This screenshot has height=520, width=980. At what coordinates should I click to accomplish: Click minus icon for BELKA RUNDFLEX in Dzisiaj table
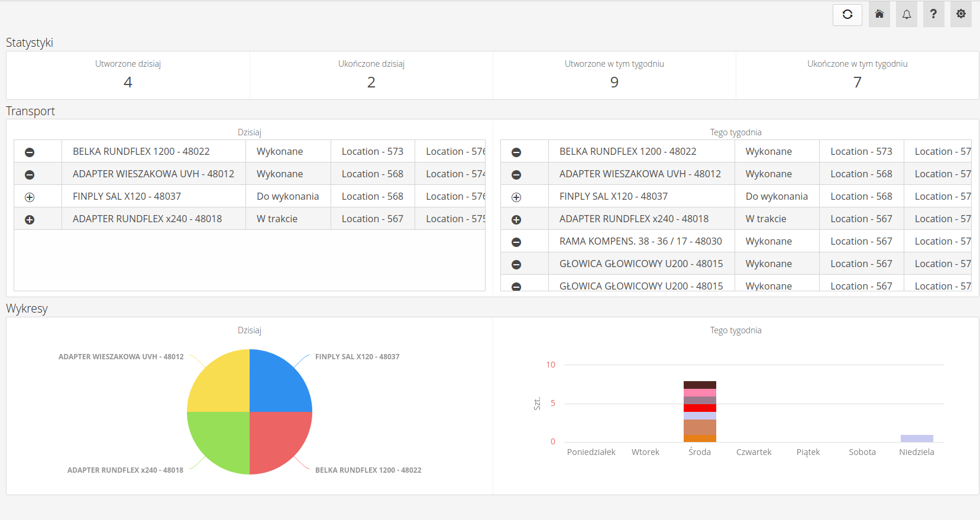point(30,152)
